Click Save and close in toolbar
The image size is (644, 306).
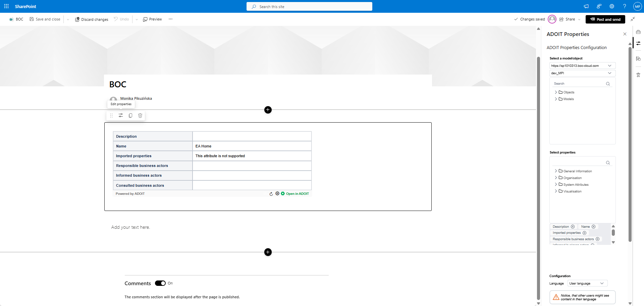[45, 19]
